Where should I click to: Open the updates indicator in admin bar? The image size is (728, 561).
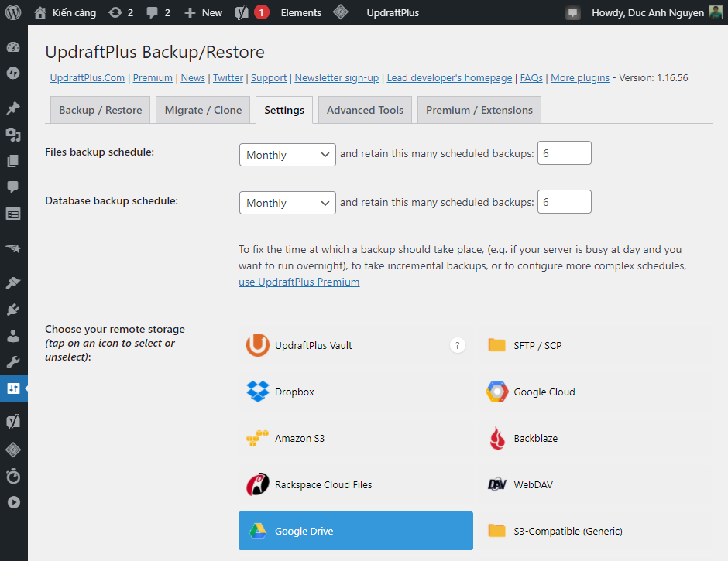pos(121,12)
